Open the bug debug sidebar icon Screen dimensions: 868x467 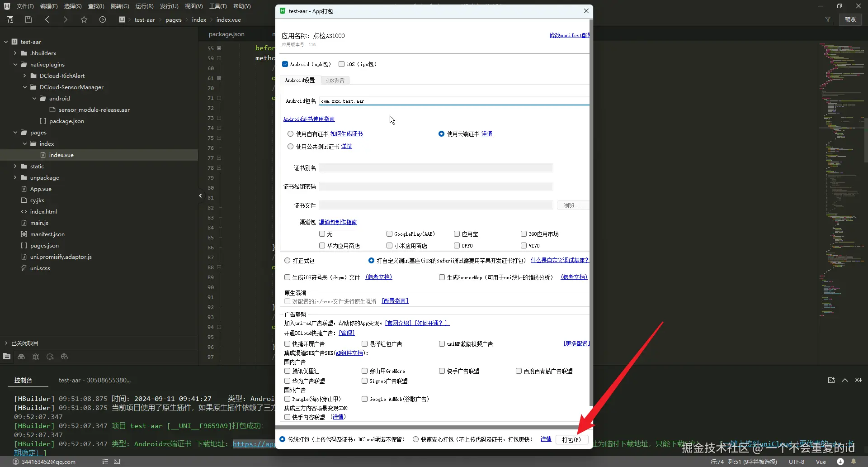click(x=36, y=357)
